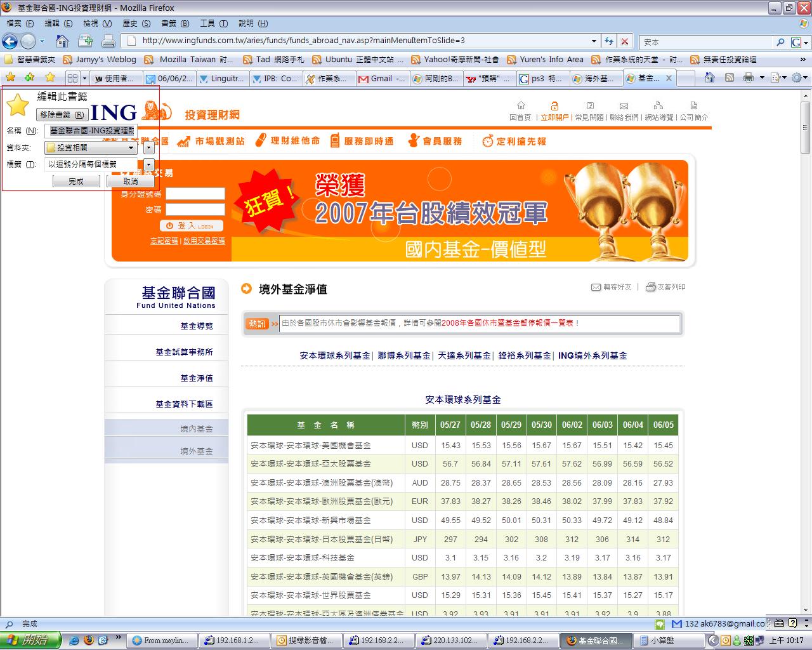Expand the tags list arrow beside 標籤 field
The width and height of the screenshot is (812, 650).
[x=149, y=164]
